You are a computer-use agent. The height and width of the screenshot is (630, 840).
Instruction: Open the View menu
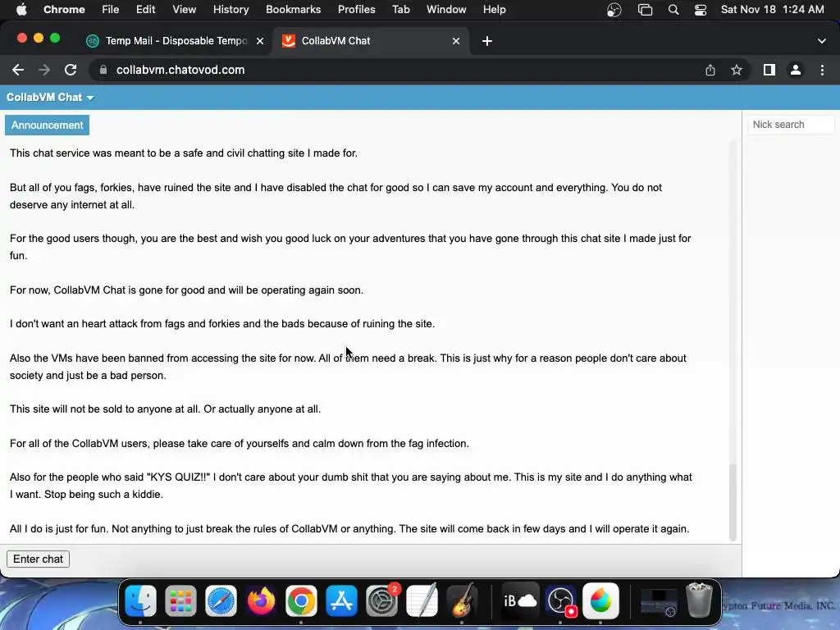click(x=184, y=9)
